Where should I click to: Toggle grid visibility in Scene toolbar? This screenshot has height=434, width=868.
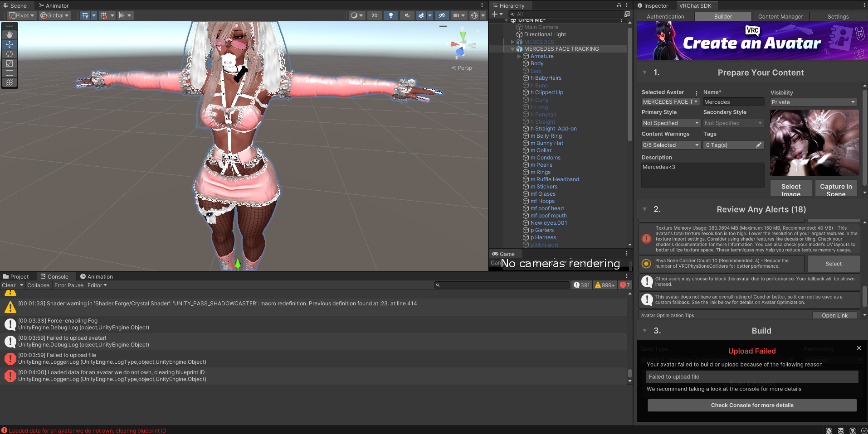[x=85, y=15]
